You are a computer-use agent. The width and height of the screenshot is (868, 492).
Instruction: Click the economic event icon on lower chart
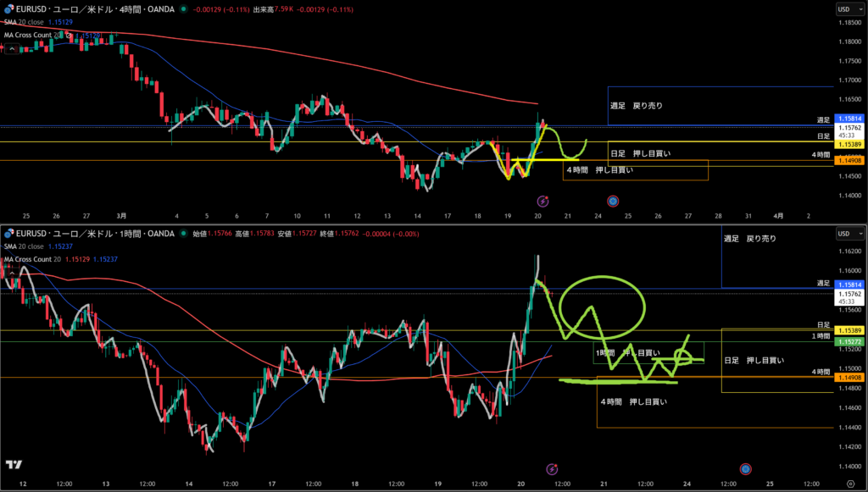pyautogui.click(x=745, y=468)
